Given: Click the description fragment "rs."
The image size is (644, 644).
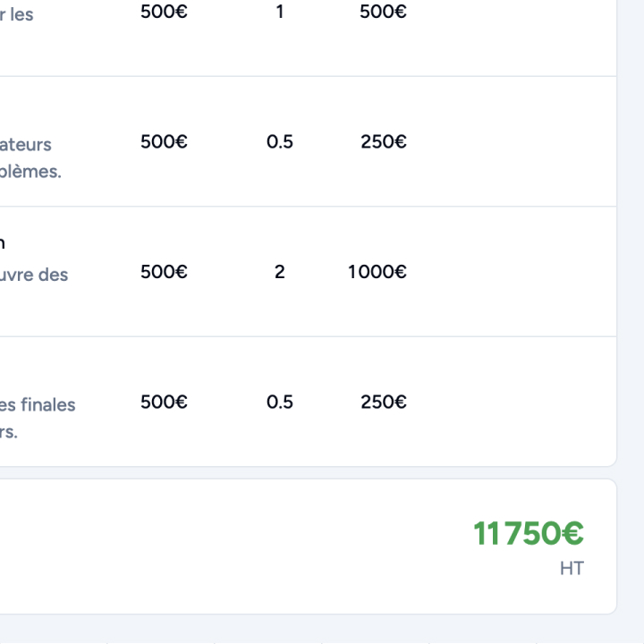Looking at the screenshot, I should (x=9, y=432).
